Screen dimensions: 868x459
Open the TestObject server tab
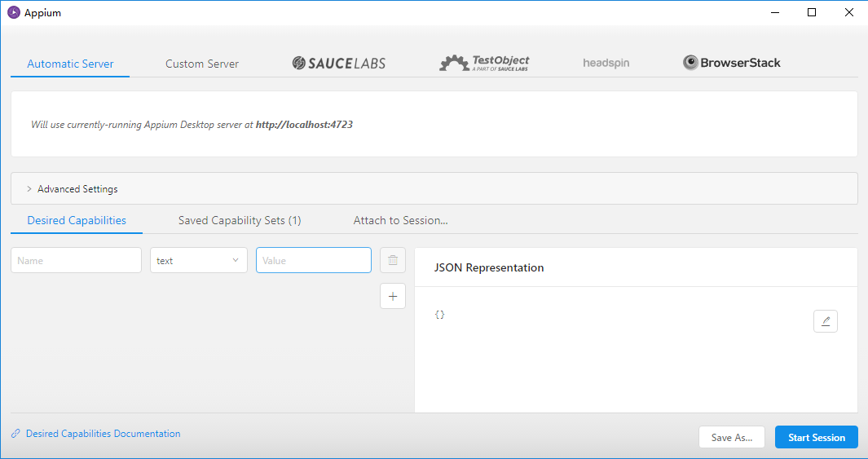pos(484,64)
